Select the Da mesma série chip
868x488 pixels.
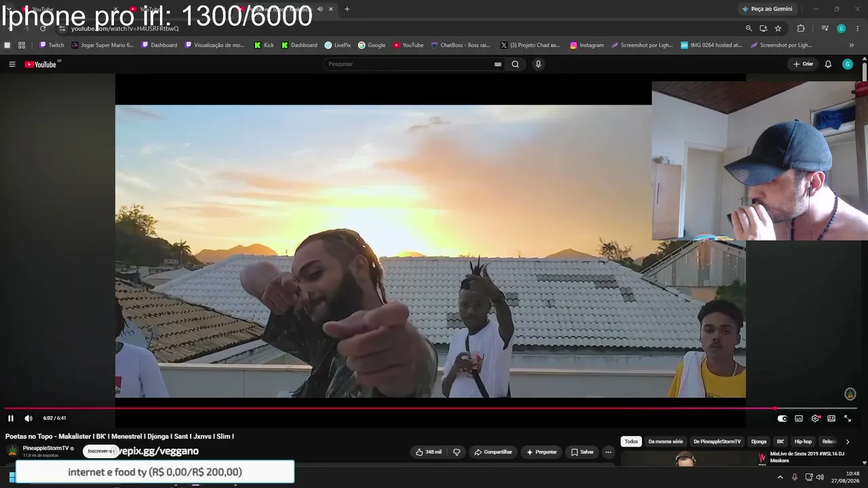click(666, 442)
